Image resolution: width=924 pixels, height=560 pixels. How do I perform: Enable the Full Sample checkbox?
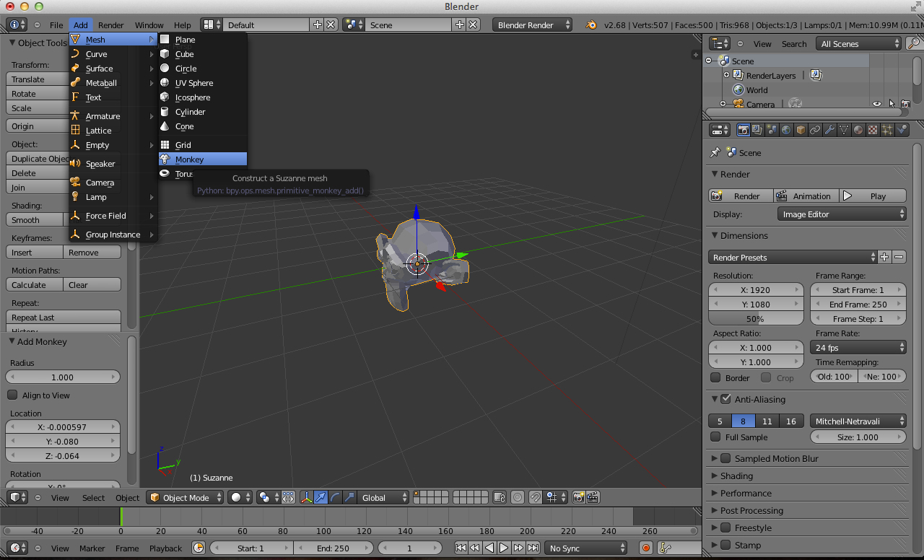[x=715, y=437]
